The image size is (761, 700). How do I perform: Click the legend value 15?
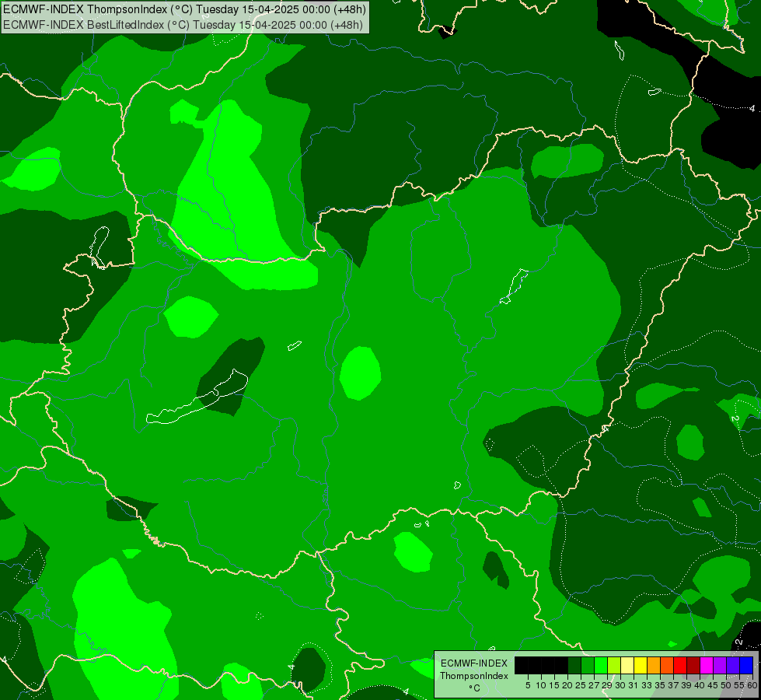point(554,685)
